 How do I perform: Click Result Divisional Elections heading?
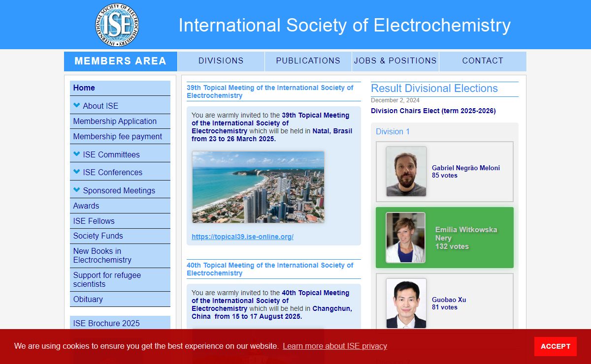tap(434, 89)
